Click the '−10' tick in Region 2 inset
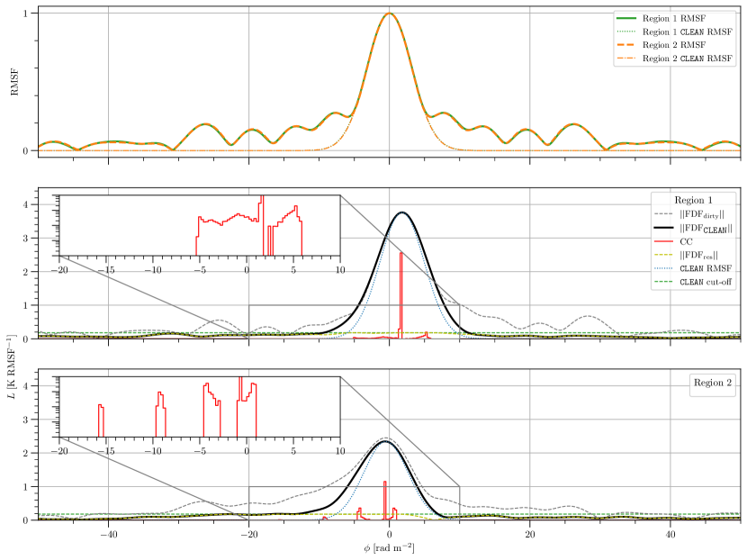Image resolution: width=747 pixels, height=560 pixels. 154,451
